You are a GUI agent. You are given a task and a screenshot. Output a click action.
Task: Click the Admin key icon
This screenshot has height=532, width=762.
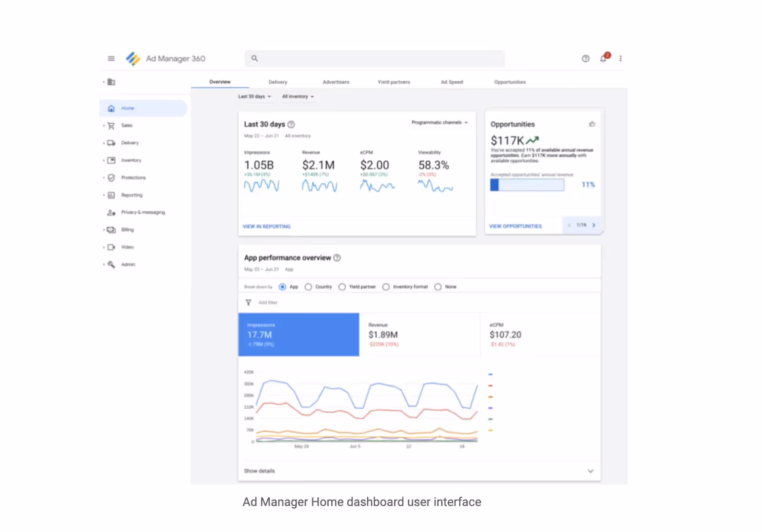[111, 265]
